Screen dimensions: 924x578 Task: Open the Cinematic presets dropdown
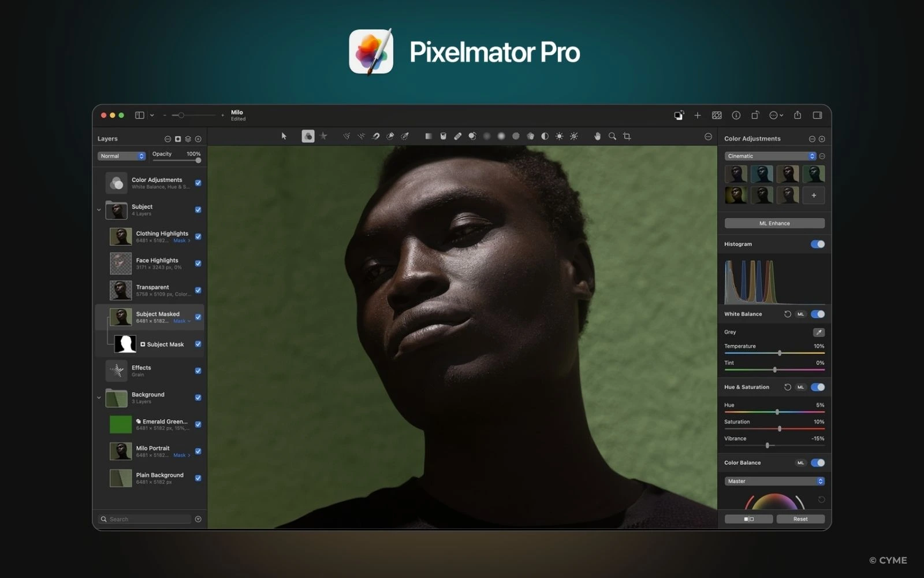[x=770, y=155]
